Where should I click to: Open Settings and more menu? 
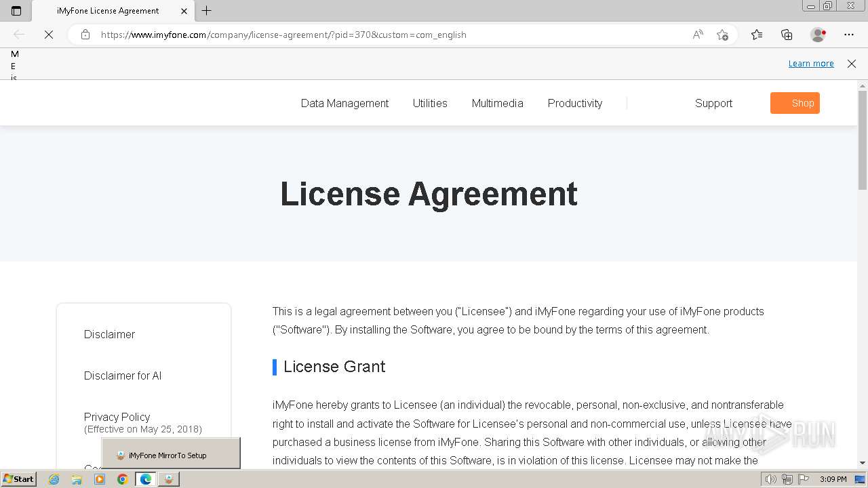pyautogui.click(x=849, y=35)
